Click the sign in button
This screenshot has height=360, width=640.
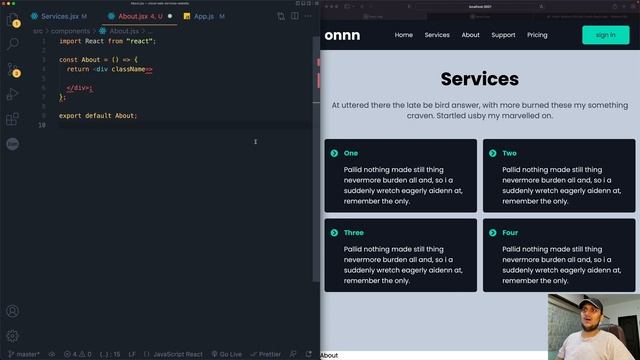[606, 35]
